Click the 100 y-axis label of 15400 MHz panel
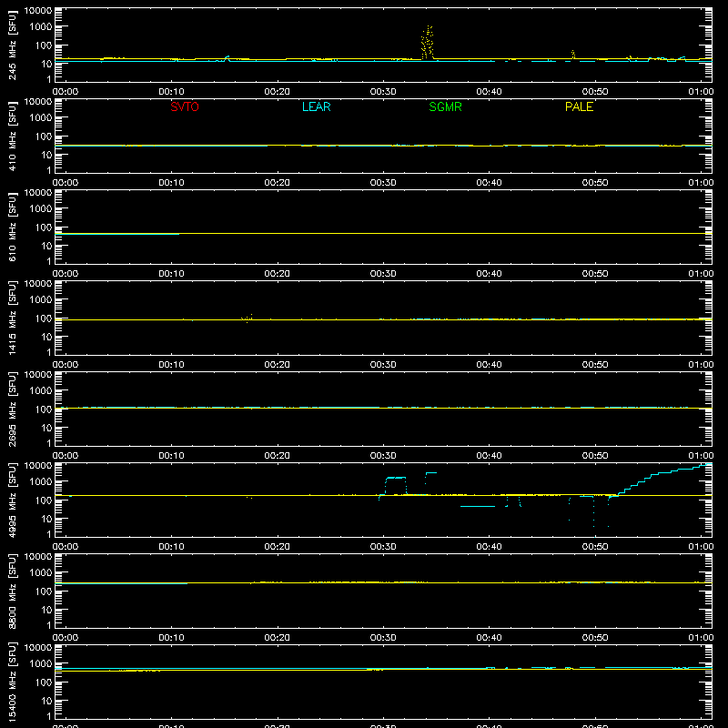This screenshot has height=728, width=728. click(x=44, y=682)
